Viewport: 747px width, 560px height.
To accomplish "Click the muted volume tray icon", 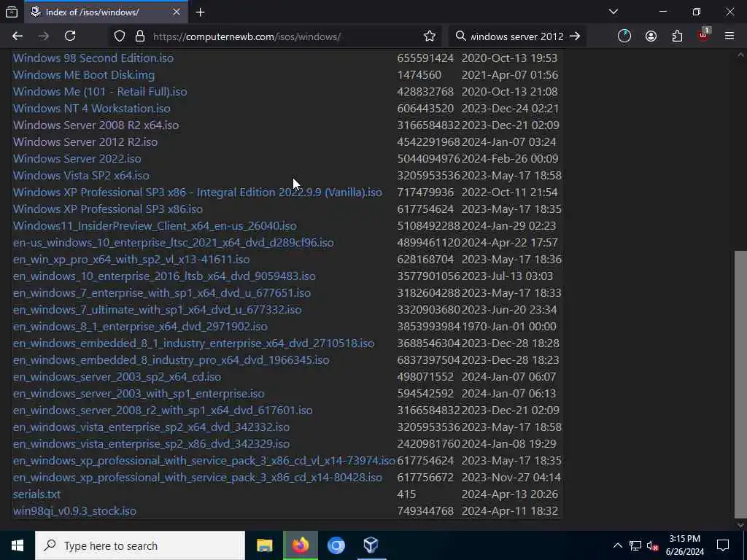I will point(652,545).
